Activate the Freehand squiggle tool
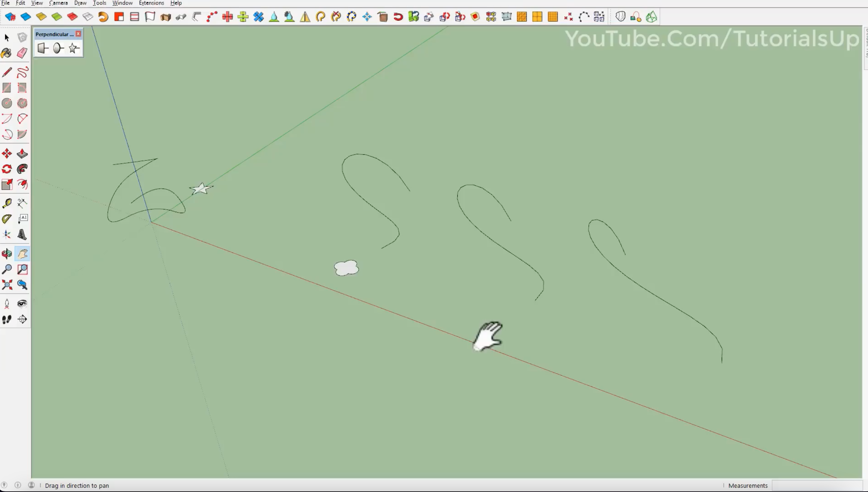The height and width of the screenshot is (492, 868). point(22,72)
